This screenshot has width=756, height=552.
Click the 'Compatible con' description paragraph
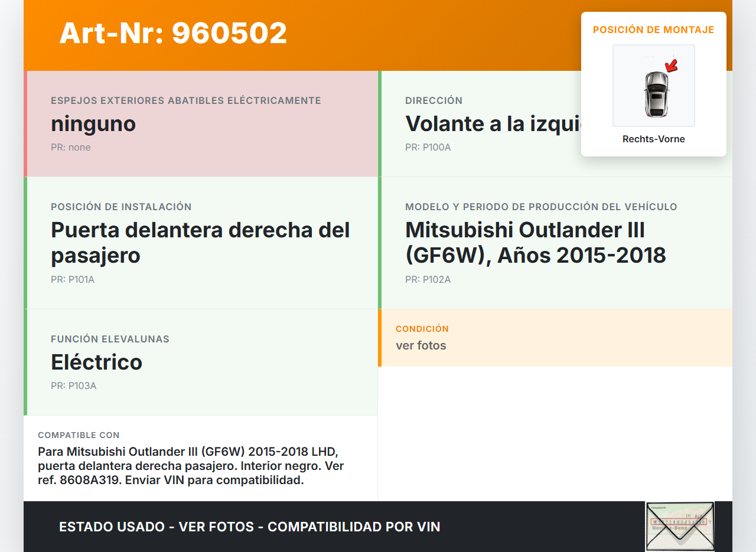[x=191, y=466]
